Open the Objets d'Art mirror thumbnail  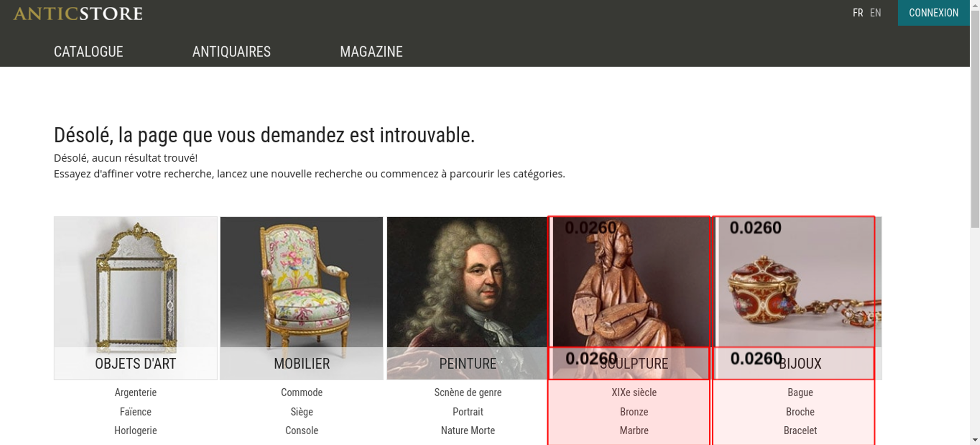pyautogui.click(x=136, y=298)
